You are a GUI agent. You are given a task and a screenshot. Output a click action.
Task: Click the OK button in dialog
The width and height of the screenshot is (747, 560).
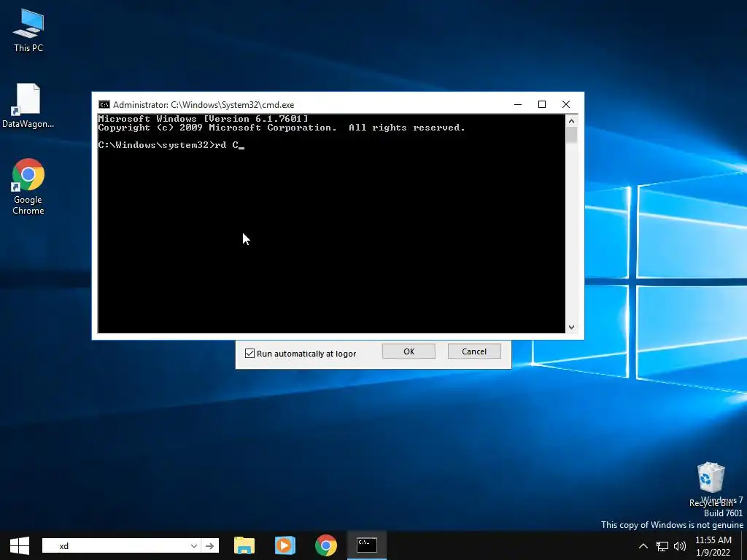pos(409,351)
